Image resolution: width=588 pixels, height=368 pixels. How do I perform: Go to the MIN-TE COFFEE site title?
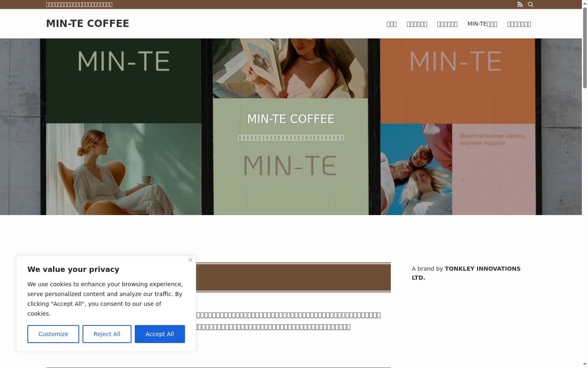point(87,24)
